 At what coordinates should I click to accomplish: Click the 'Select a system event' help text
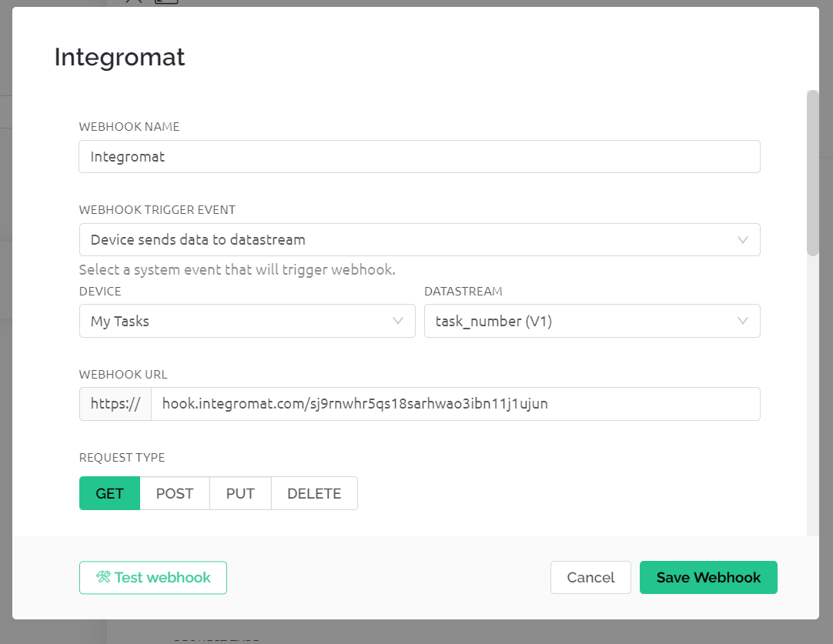(237, 270)
